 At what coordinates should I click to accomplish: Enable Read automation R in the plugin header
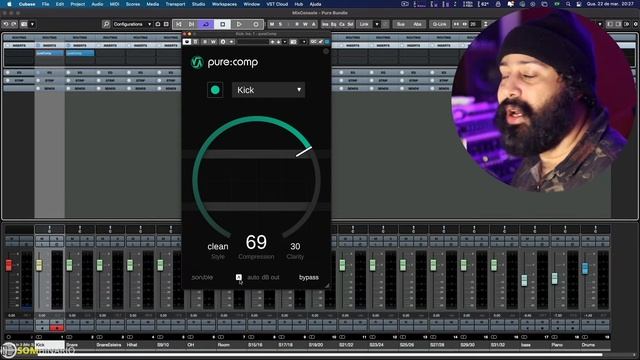(205, 42)
